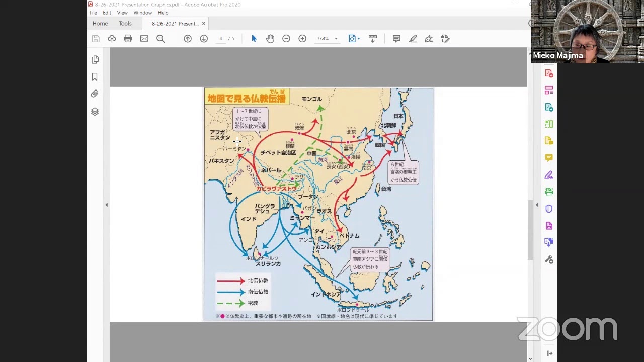Select the Highlight text pen
Image resolution: width=644 pixels, height=362 pixels.
(x=413, y=39)
